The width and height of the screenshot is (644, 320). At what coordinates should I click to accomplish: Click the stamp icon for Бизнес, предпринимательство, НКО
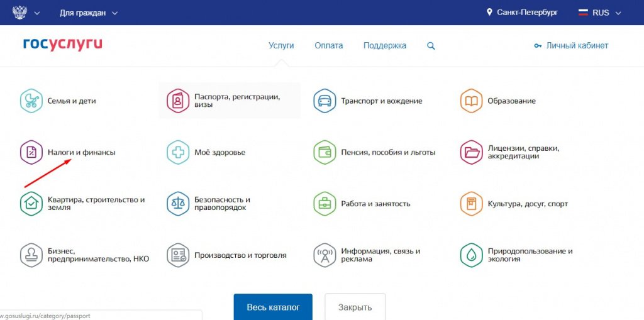click(x=31, y=255)
